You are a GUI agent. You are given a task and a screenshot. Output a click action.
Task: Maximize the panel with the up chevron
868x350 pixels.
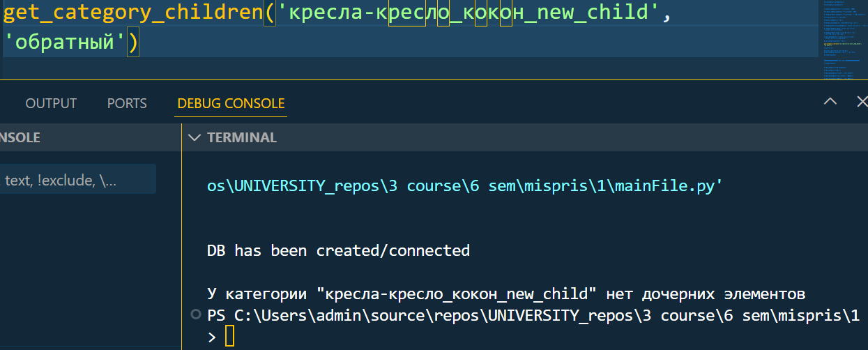830,102
